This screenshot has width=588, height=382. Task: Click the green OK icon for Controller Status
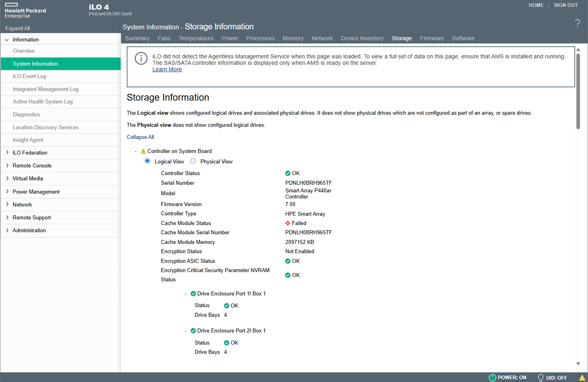(x=288, y=173)
